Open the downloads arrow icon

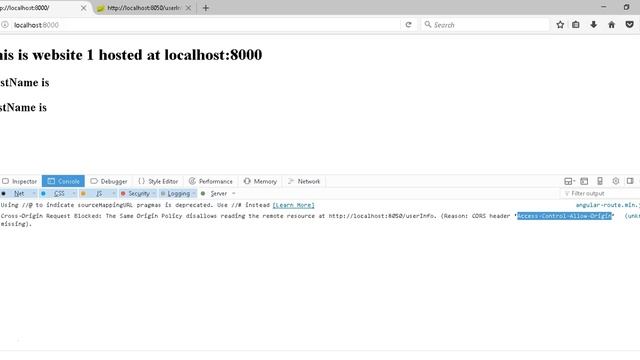(x=593, y=25)
